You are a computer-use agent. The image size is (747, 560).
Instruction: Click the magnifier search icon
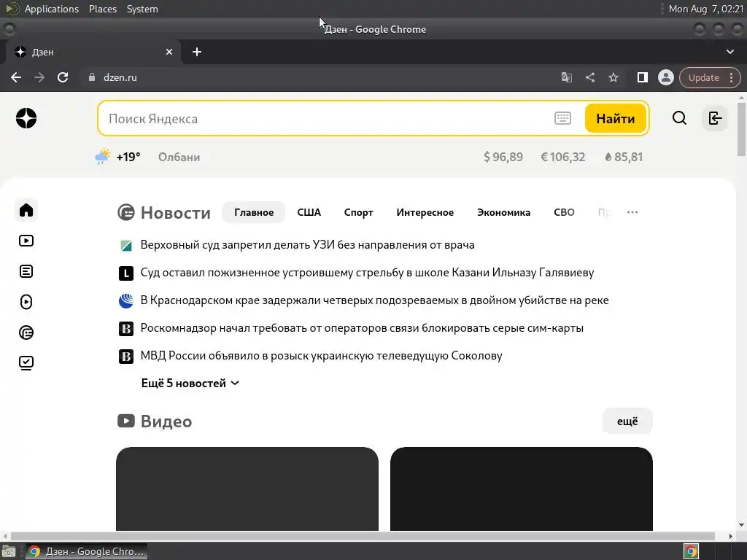679,118
